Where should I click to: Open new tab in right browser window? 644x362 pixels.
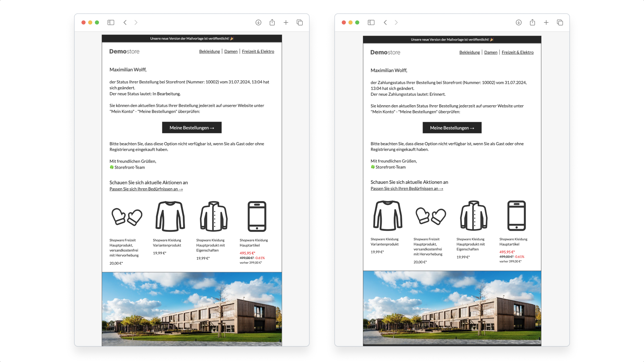pos(546,22)
